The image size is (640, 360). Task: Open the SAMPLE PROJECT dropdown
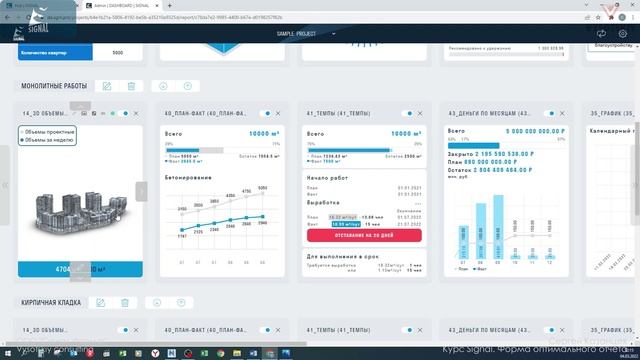point(306,33)
